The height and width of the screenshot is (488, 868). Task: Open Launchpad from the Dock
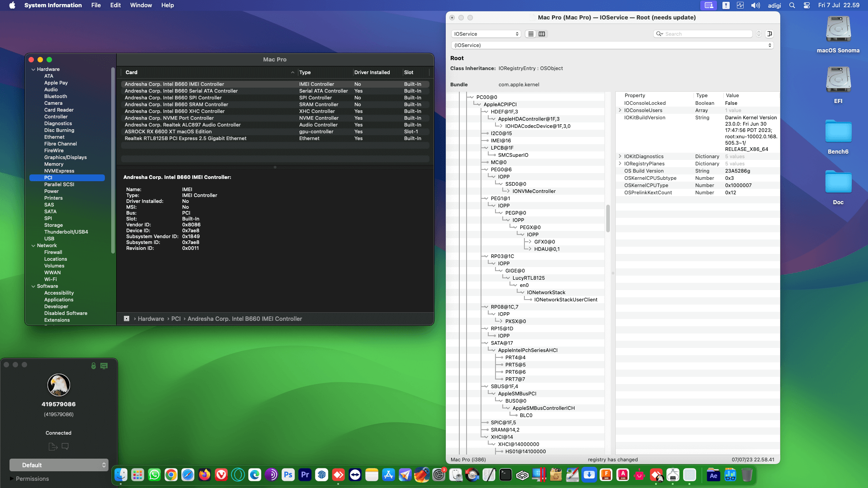pyautogui.click(x=138, y=475)
